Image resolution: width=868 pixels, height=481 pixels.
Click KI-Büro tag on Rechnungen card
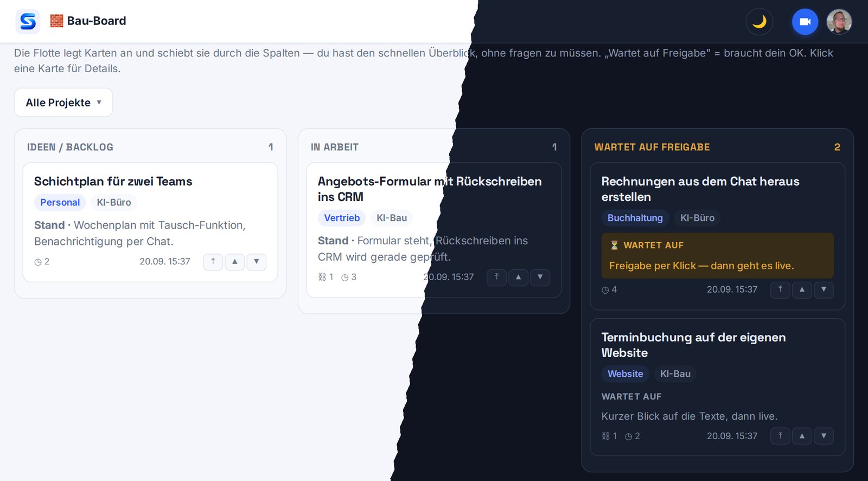point(698,218)
